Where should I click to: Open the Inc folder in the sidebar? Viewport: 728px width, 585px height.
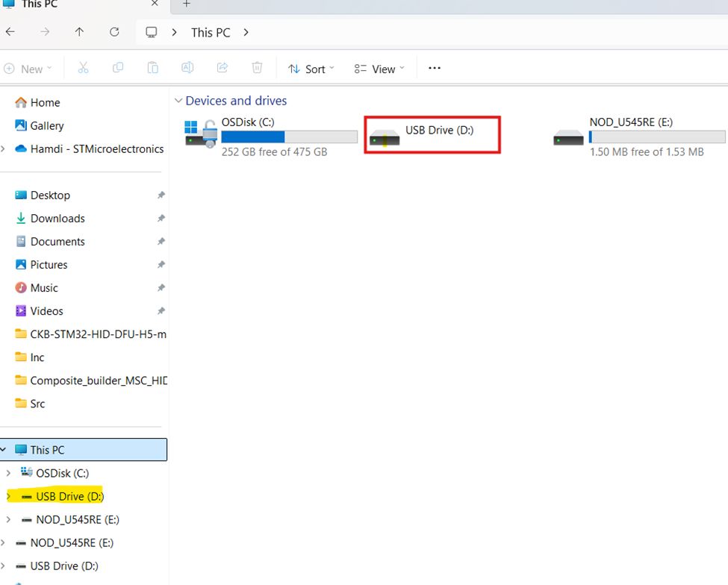click(37, 357)
